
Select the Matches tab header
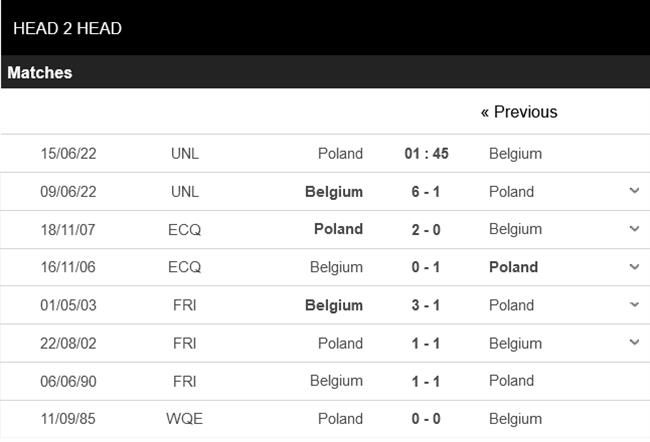click(x=41, y=73)
